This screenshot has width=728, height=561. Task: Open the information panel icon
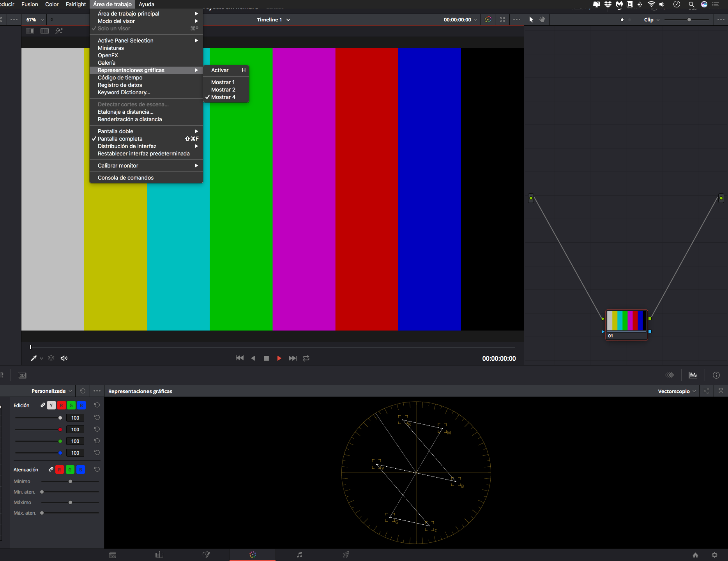716,375
